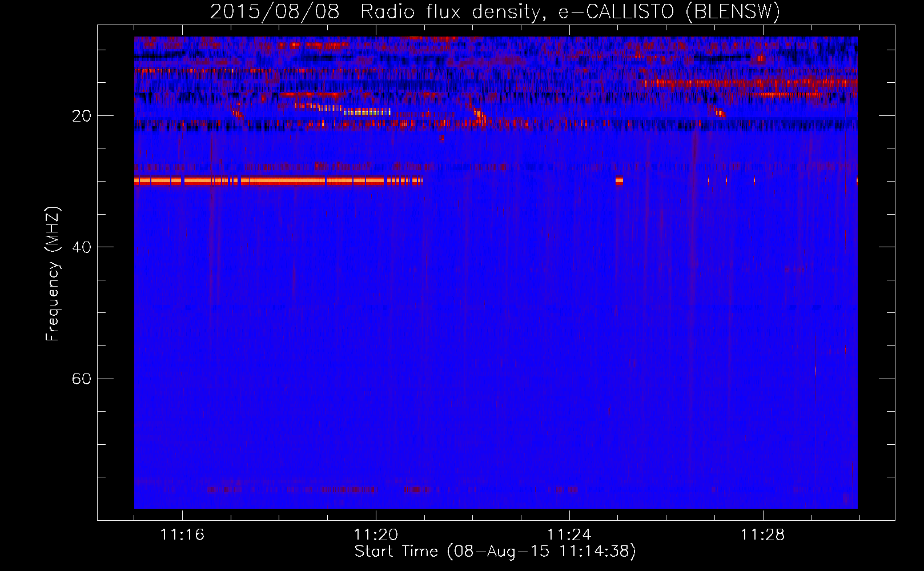Click the 11:20 time tick label
924x571 pixels.
[376, 534]
